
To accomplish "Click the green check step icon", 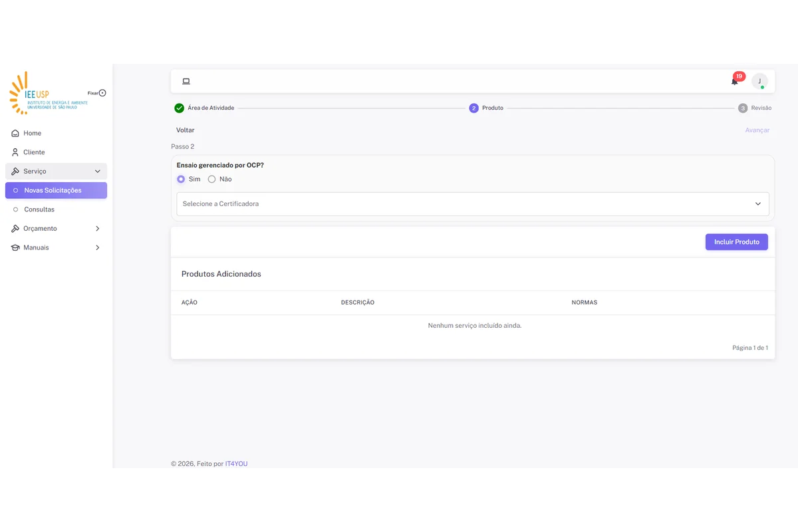I will (179, 108).
